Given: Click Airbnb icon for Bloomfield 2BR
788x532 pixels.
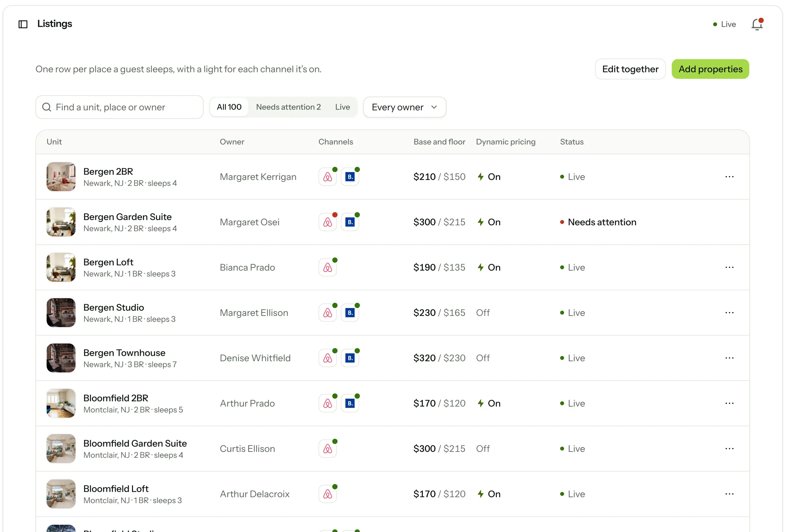Looking at the screenshot, I should [x=328, y=404].
